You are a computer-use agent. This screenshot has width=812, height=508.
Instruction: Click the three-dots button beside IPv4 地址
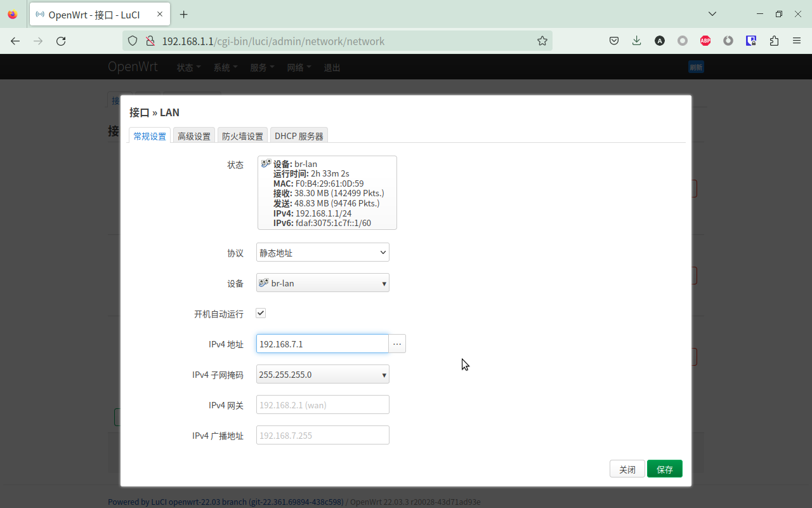(397, 344)
